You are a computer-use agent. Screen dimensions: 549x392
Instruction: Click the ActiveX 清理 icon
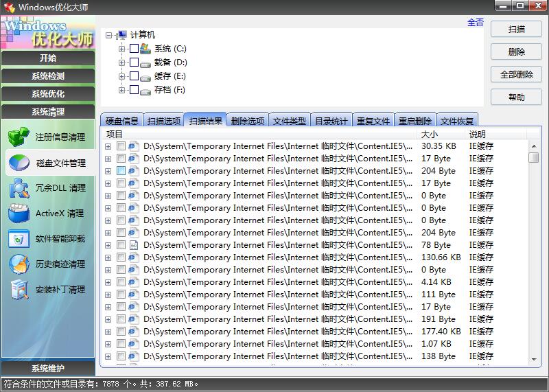(x=19, y=214)
